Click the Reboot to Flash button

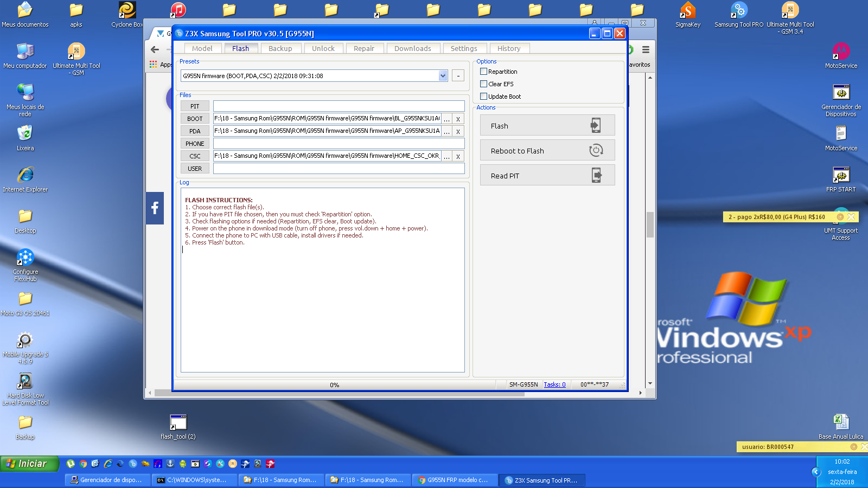547,150
